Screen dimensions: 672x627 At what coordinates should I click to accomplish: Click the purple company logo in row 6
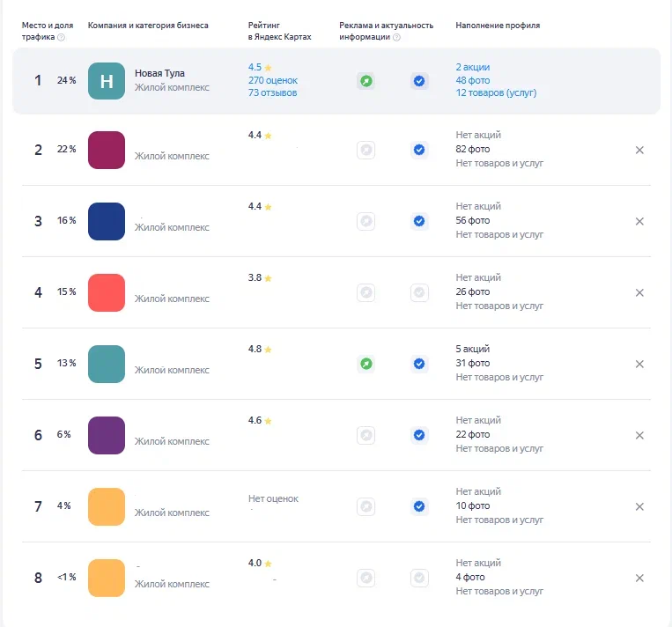(x=107, y=435)
